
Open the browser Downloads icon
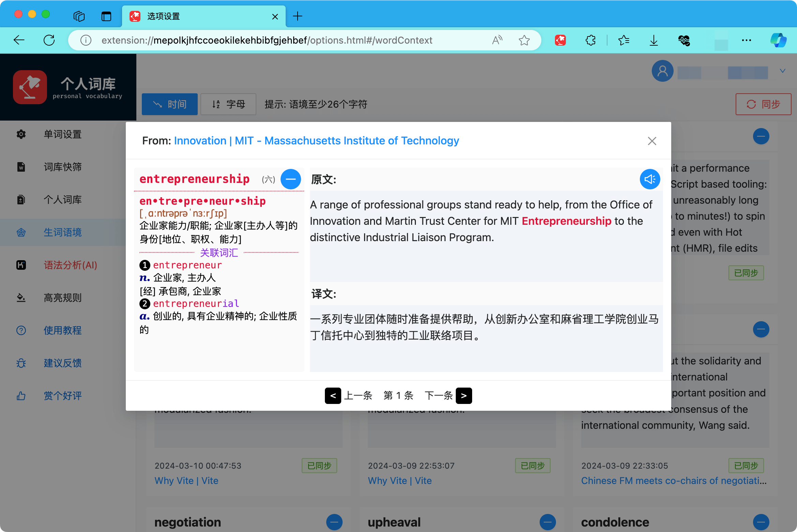(654, 40)
